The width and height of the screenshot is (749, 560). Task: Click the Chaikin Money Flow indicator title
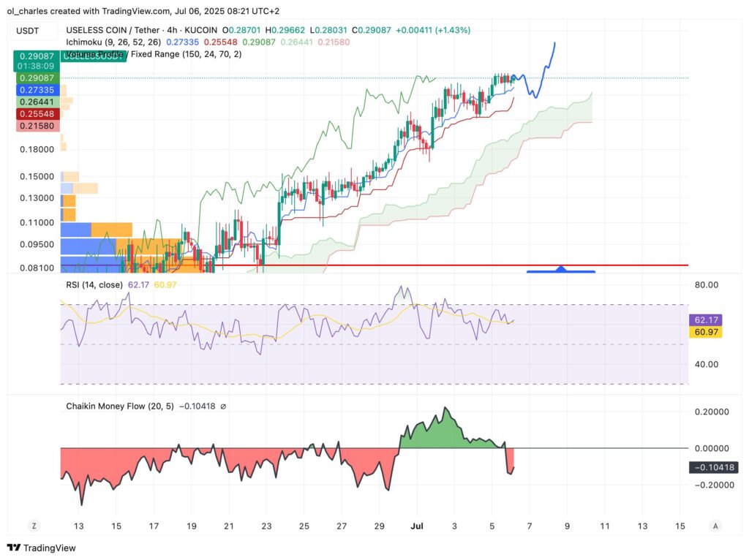(119, 406)
